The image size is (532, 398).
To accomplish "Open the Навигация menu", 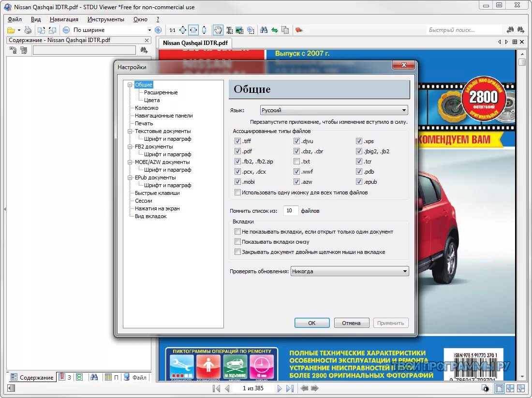I will pos(64,19).
